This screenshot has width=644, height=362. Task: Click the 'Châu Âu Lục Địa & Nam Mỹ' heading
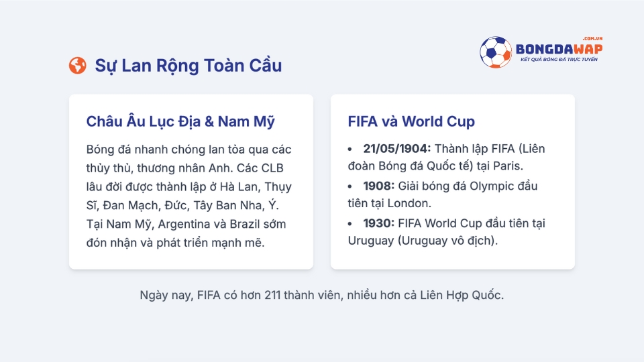point(180,121)
